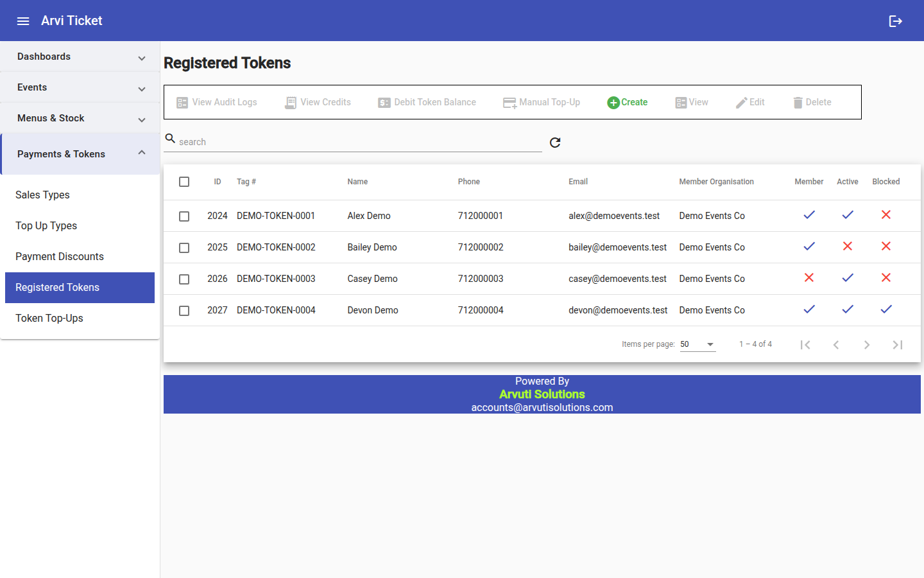Open Token Top-Ups in sidebar

pos(80,319)
